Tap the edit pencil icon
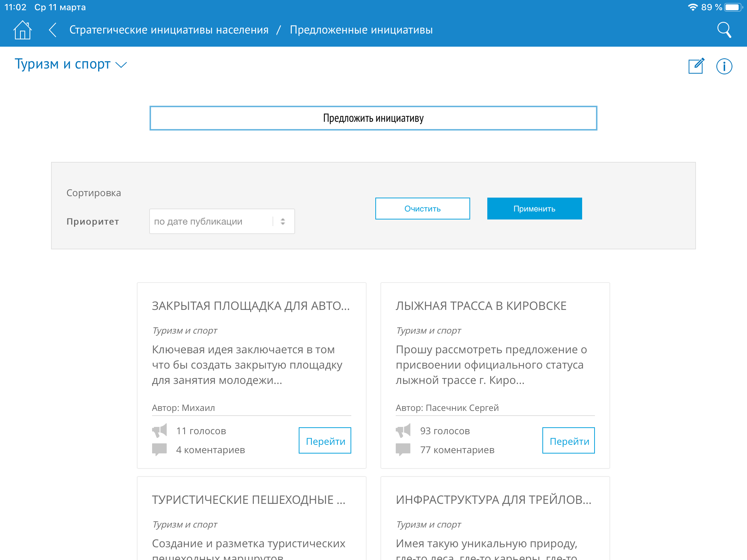The image size is (747, 560). (x=696, y=66)
